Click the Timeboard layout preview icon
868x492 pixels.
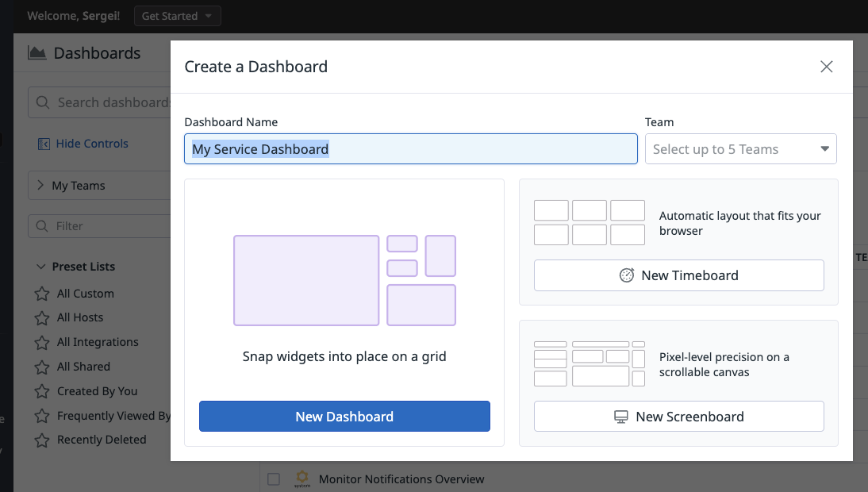point(589,222)
